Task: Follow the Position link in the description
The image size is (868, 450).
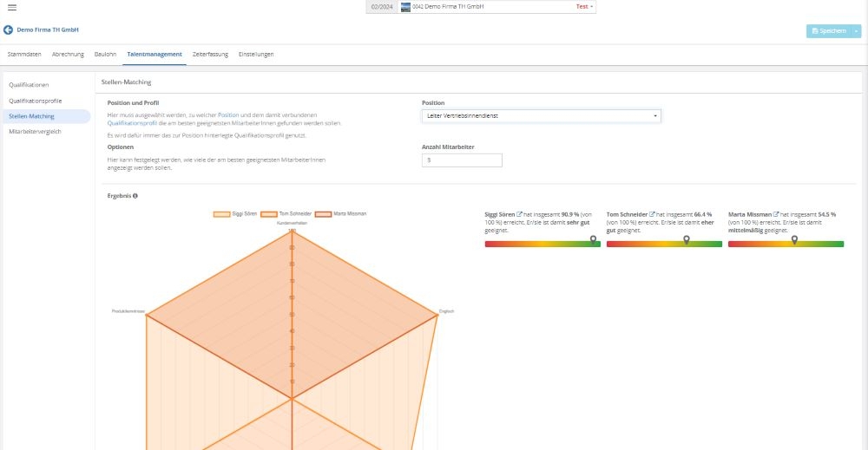Action: 228,115
